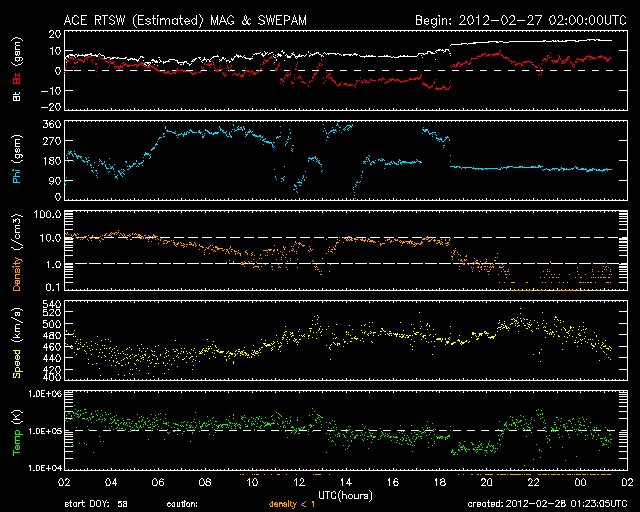The image size is (640, 512).
Task: Click the '540' tick on the Speed axis
Action: [52, 304]
